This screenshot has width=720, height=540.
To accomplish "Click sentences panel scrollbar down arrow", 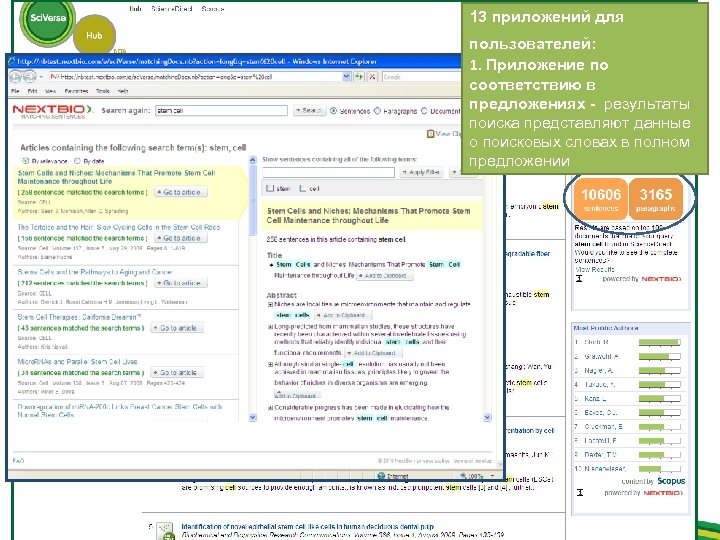I will (x=487, y=417).
